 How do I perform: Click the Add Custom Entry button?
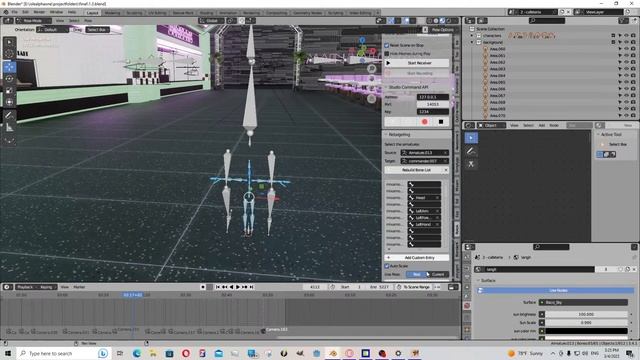(417, 258)
